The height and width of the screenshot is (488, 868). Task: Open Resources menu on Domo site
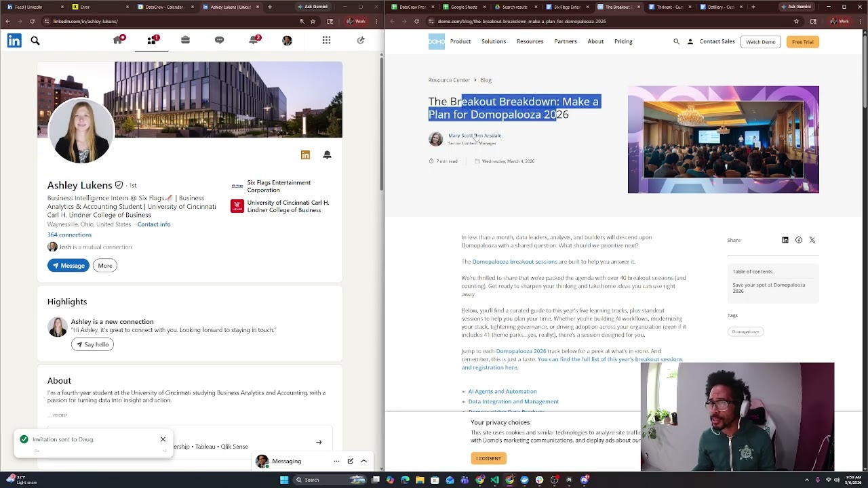530,41
